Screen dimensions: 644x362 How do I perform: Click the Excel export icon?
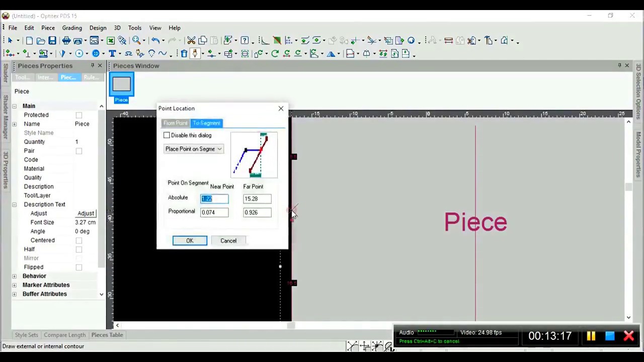(110, 40)
